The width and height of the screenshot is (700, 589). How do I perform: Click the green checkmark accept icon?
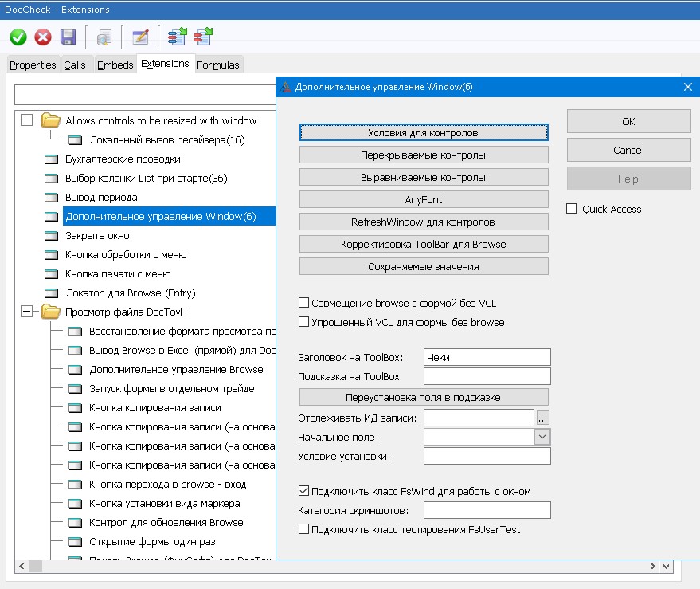click(x=18, y=37)
